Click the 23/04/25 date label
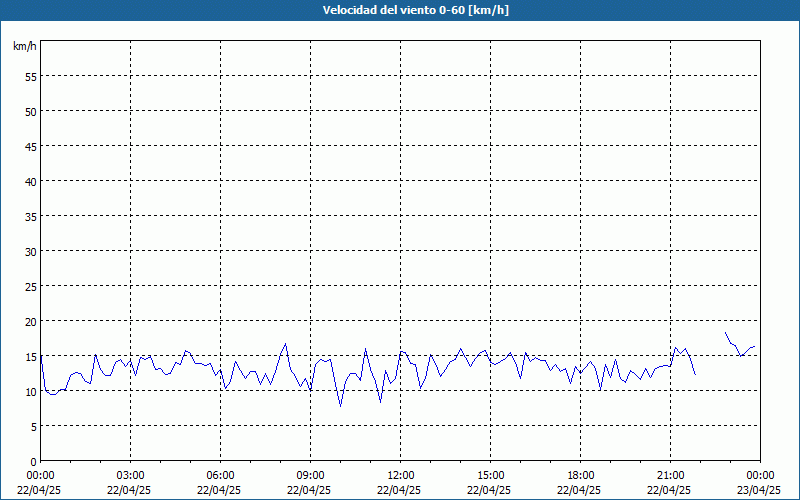Screen dimensions: 800x500 click(x=759, y=490)
